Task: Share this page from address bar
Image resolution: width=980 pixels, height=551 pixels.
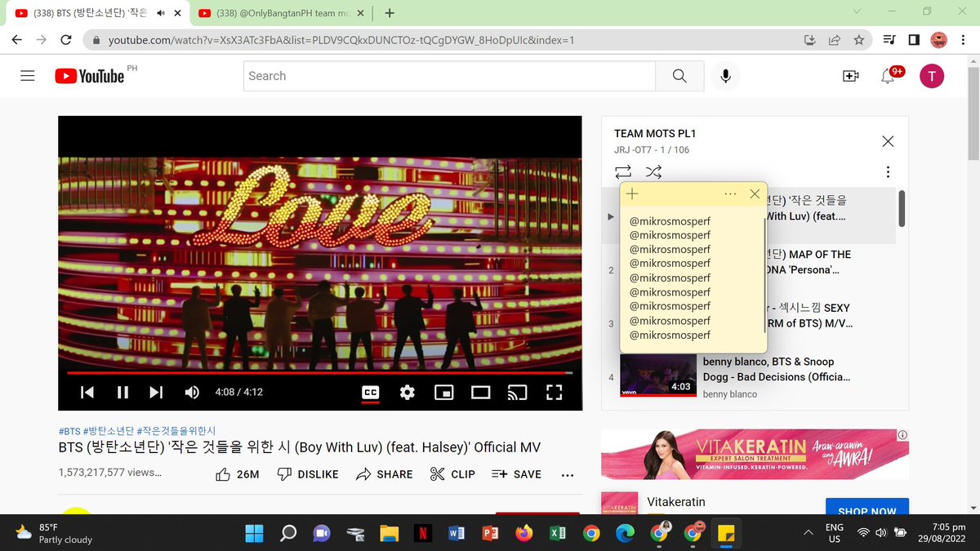Action: point(834,39)
